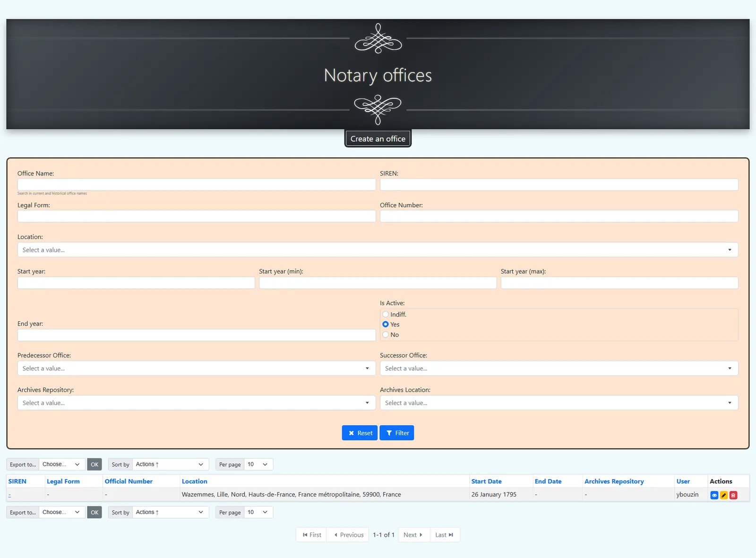The height and width of the screenshot is (558, 756).
Task: Sort table by the End Date column header
Action: coord(548,481)
